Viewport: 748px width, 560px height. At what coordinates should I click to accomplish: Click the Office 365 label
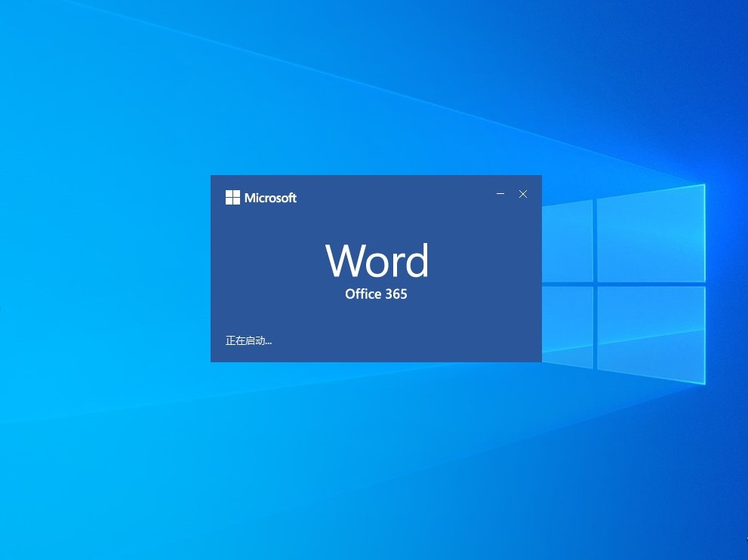click(x=376, y=294)
